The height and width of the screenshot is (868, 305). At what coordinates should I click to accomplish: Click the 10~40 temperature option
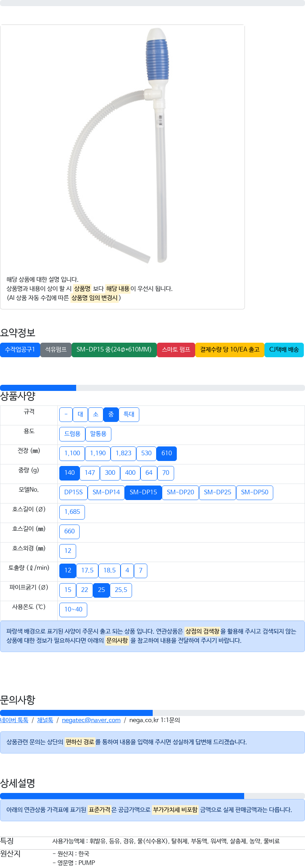pos(73,610)
